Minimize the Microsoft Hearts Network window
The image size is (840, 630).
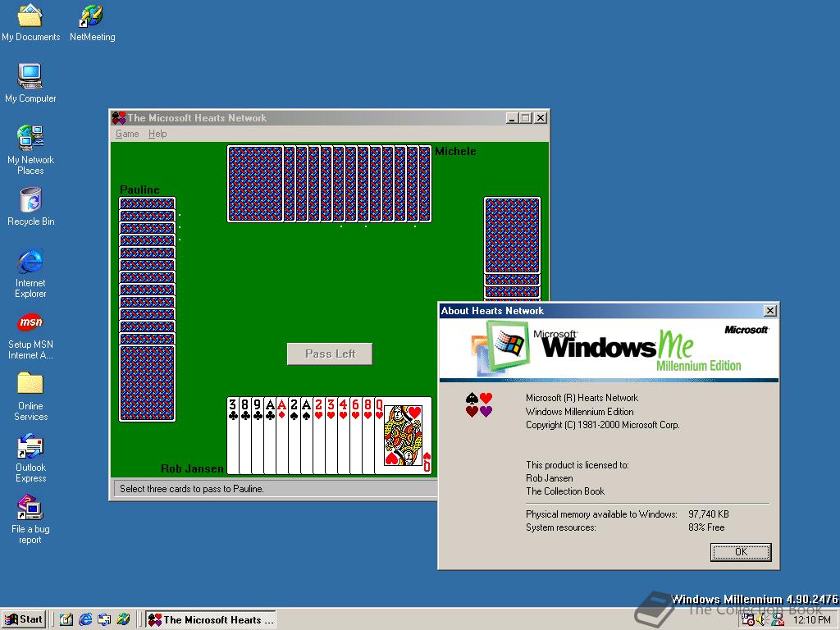512,118
